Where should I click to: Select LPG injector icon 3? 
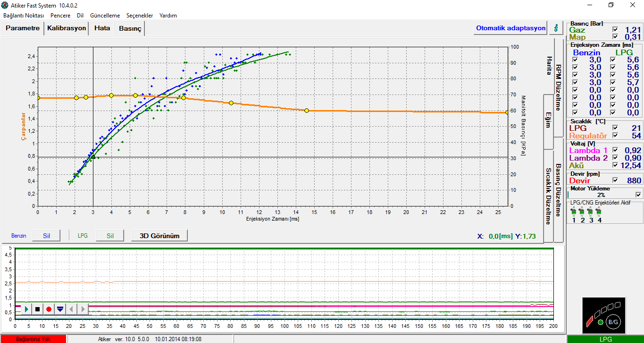[x=591, y=212]
